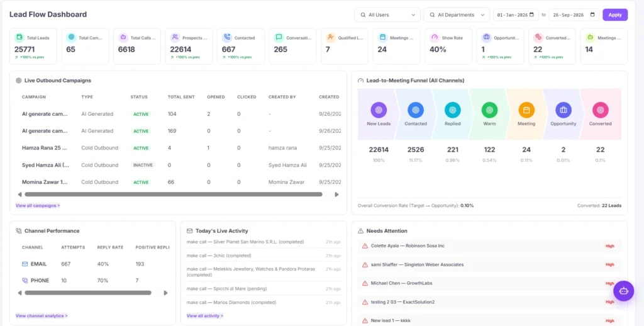The height and width of the screenshot is (326, 644).
Task: Open the View all campaigns link
Action: 38,206
